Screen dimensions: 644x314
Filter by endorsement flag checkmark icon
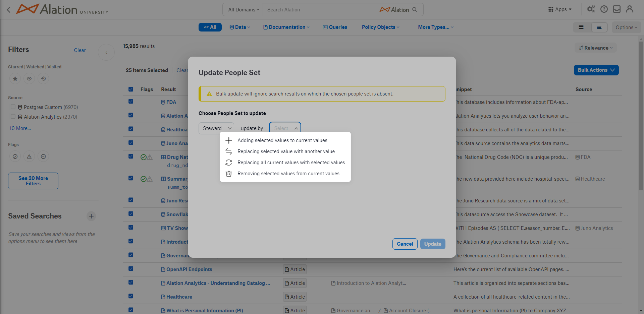[x=15, y=156]
